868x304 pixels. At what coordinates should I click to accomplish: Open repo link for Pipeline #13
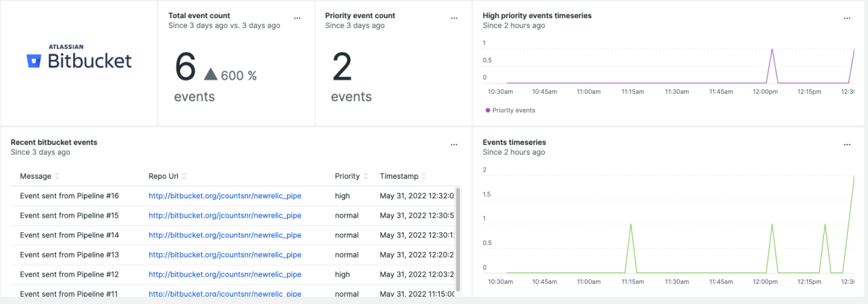pyautogui.click(x=224, y=255)
